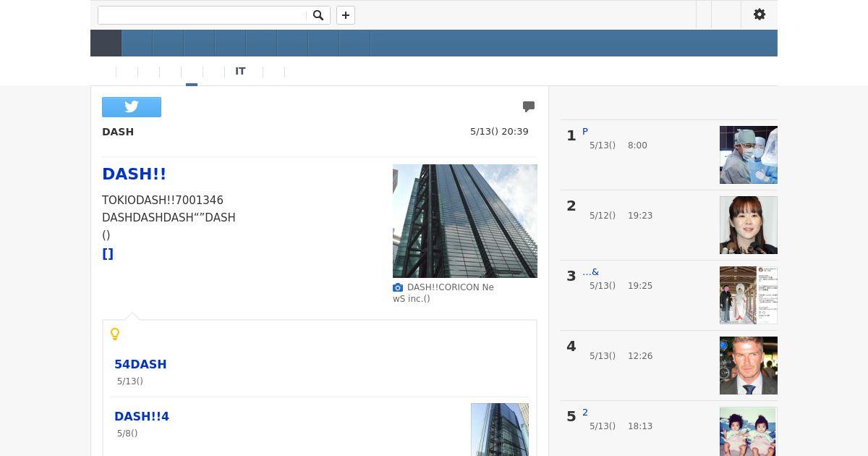Open ranking 5 article link 2
The image size is (868, 456).
585,413
